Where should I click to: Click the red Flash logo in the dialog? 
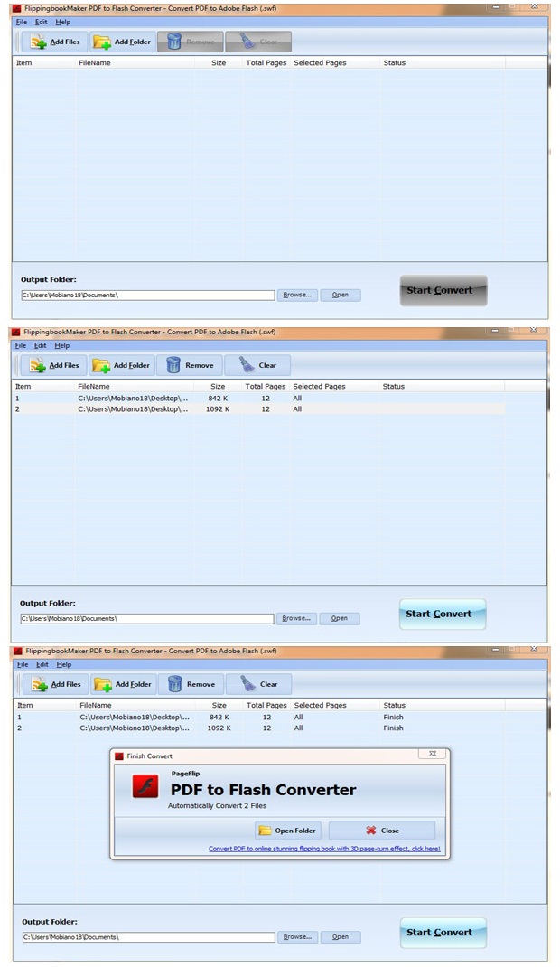[146, 787]
